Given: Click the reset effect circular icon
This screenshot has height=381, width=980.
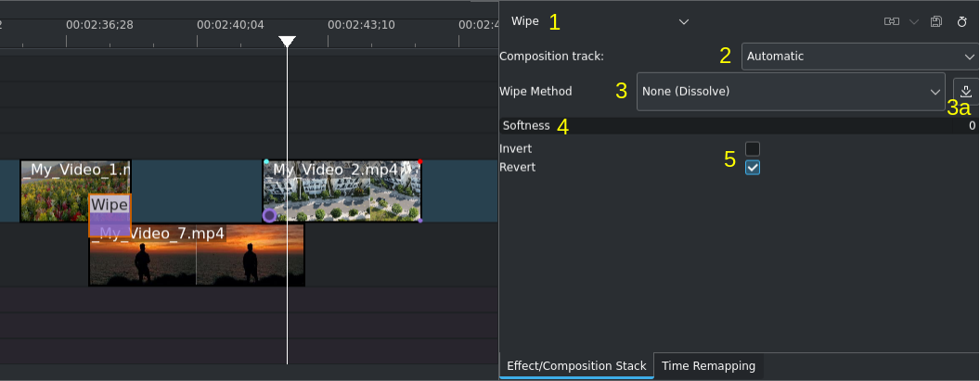Looking at the screenshot, I should coord(961,22).
